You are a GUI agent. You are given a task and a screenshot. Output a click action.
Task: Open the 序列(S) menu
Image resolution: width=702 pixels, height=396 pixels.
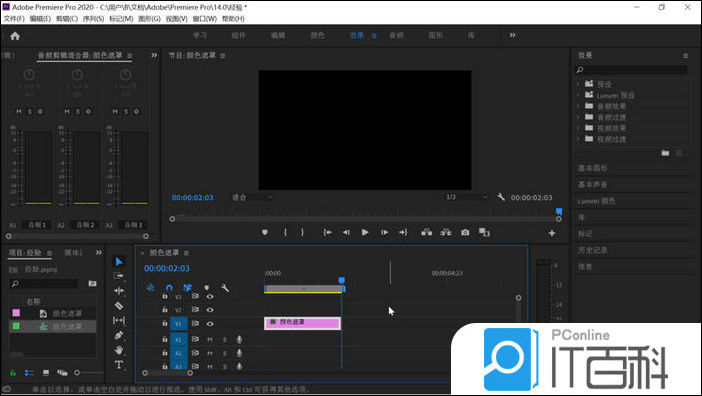(93, 19)
